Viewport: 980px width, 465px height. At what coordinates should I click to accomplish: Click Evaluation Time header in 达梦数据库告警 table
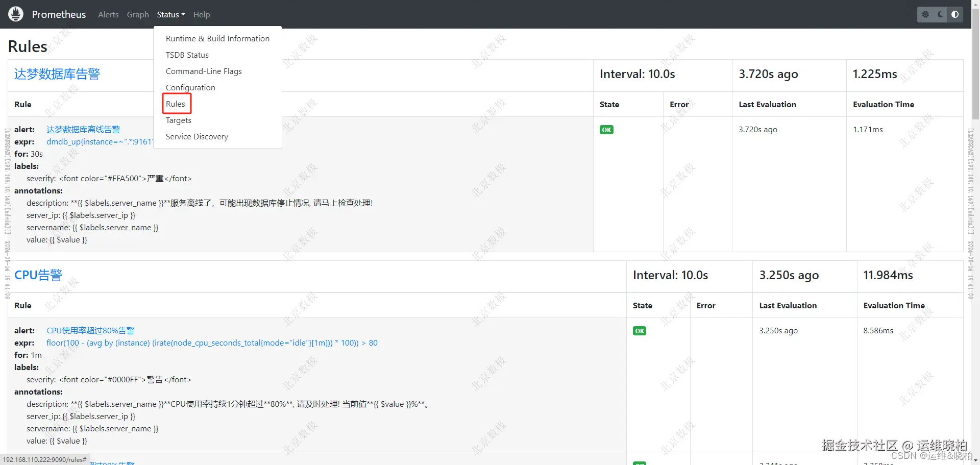coord(884,105)
